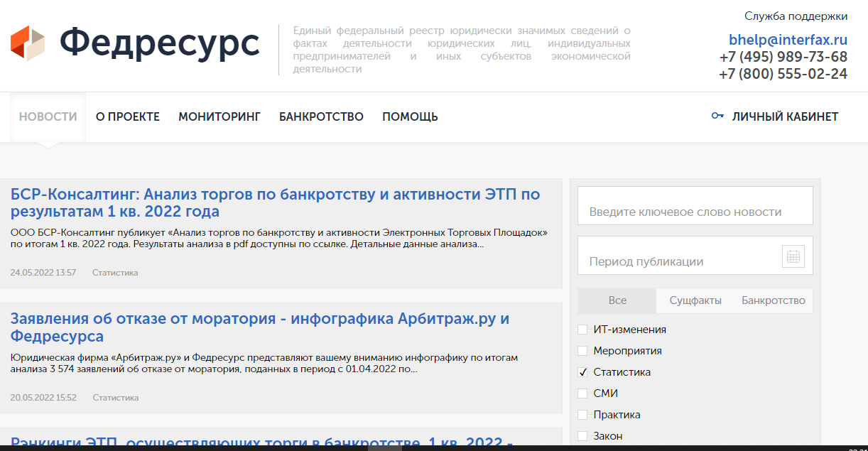Click the date 20.05.2022 15:52
This screenshot has height=451, width=868.
coord(43,398)
